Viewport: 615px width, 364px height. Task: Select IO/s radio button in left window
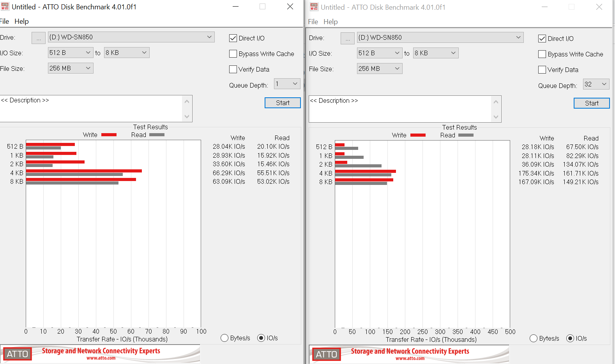click(261, 338)
